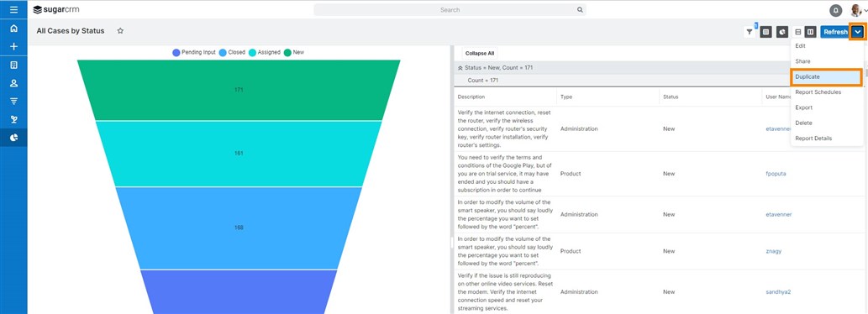Viewport: 868px width, 314px height.
Task: Click the purple bottom funnel segment
Action: point(239,292)
